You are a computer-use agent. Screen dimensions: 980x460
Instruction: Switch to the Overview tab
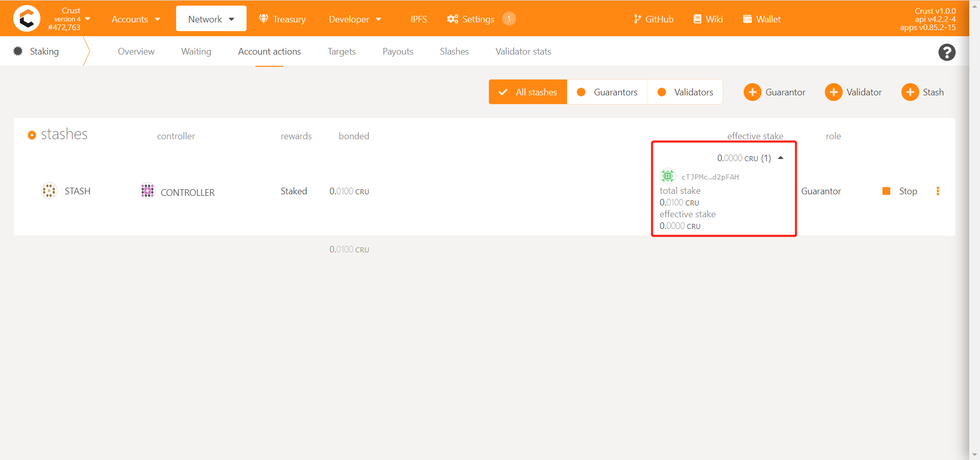[x=136, y=52]
